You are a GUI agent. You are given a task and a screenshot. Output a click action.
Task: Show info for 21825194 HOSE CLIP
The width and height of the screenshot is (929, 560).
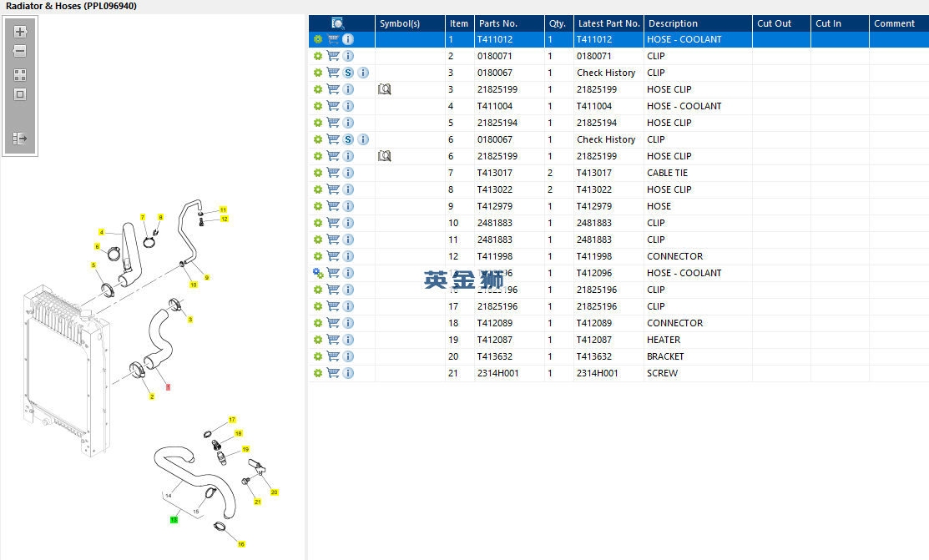tap(348, 123)
